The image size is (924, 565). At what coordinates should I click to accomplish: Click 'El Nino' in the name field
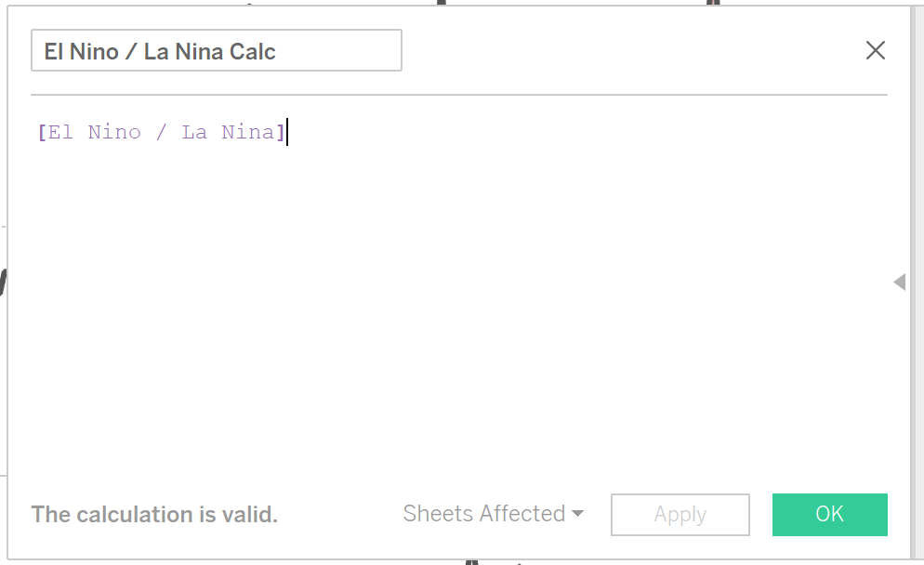(81, 52)
